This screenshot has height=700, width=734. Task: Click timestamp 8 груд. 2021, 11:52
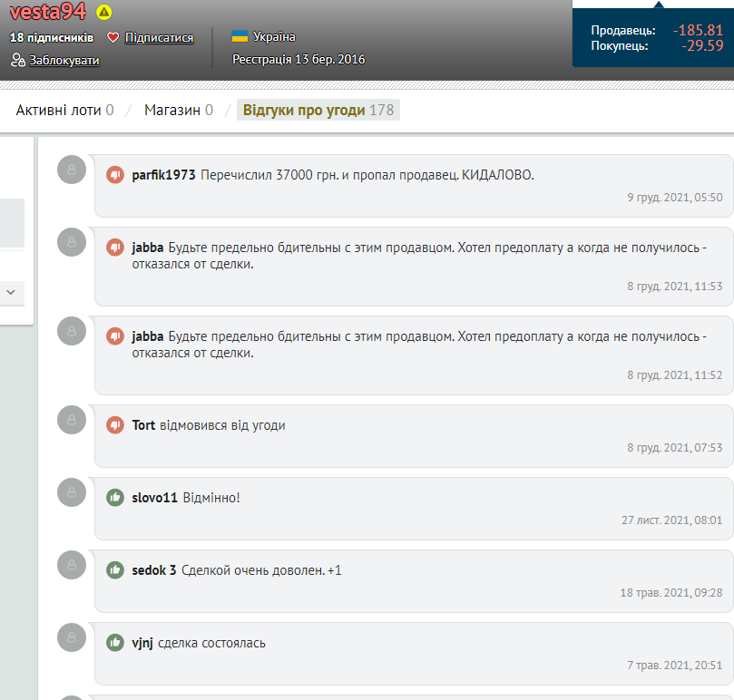coord(674,375)
